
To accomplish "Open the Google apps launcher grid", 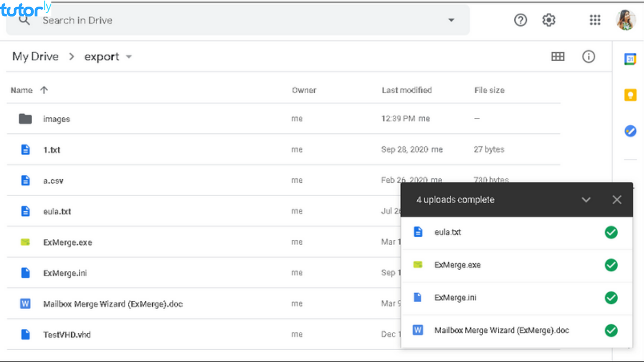I will [x=595, y=20].
